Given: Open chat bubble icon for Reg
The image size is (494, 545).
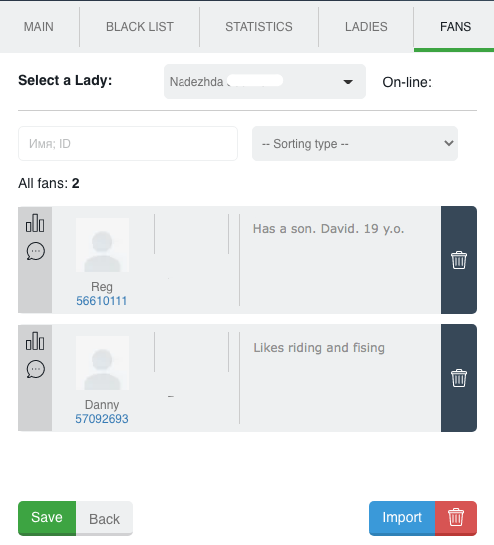Looking at the screenshot, I should [x=35, y=251].
